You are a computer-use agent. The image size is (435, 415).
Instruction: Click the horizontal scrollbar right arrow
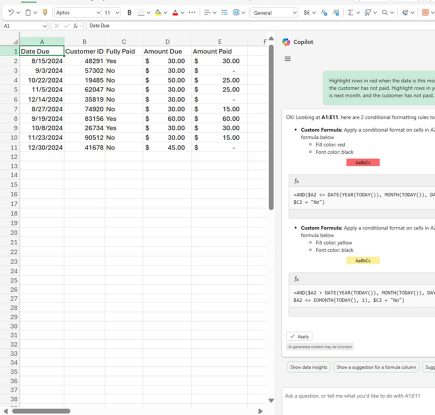click(260, 411)
